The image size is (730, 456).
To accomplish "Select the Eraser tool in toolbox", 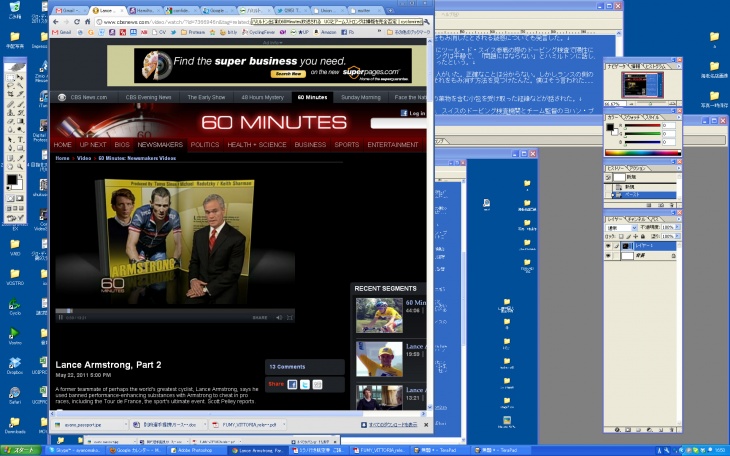I will (x=10, y=121).
